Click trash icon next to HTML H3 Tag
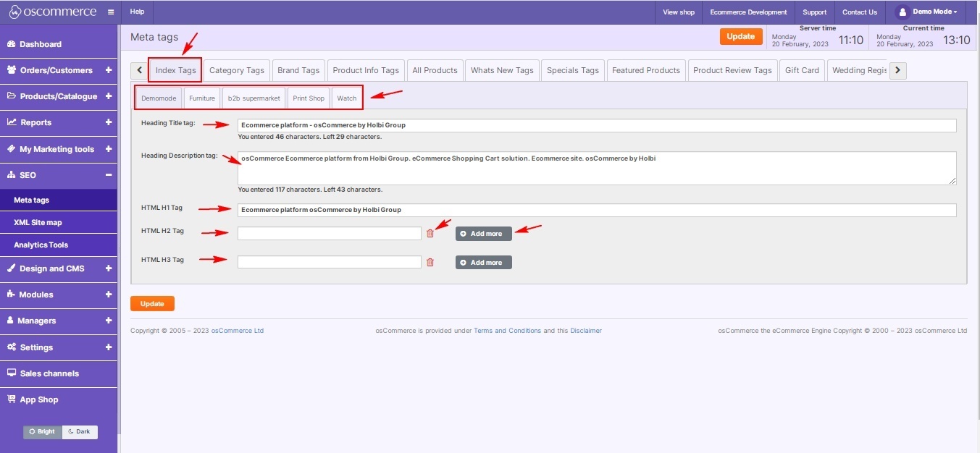The image size is (980, 453). [x=430, y=262]
